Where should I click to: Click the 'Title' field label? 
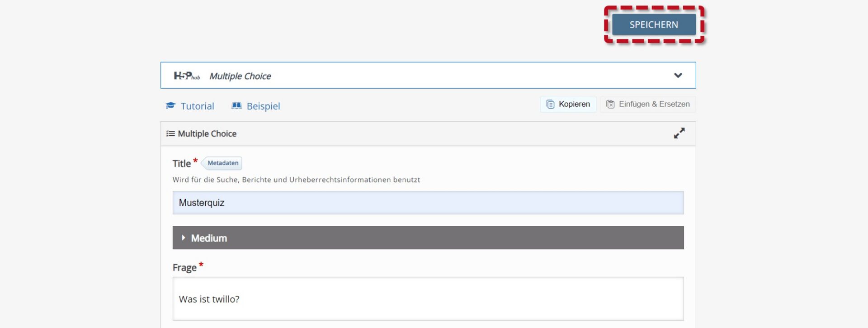[182, 163]
